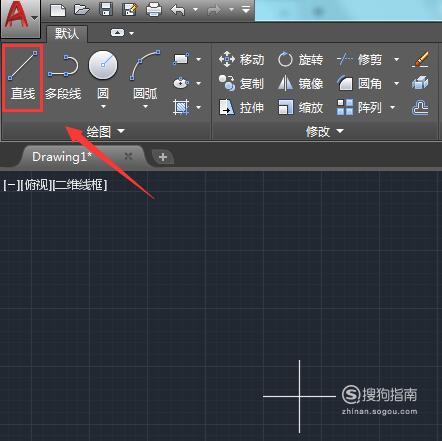Click the explode box icon

coord(420,83)
